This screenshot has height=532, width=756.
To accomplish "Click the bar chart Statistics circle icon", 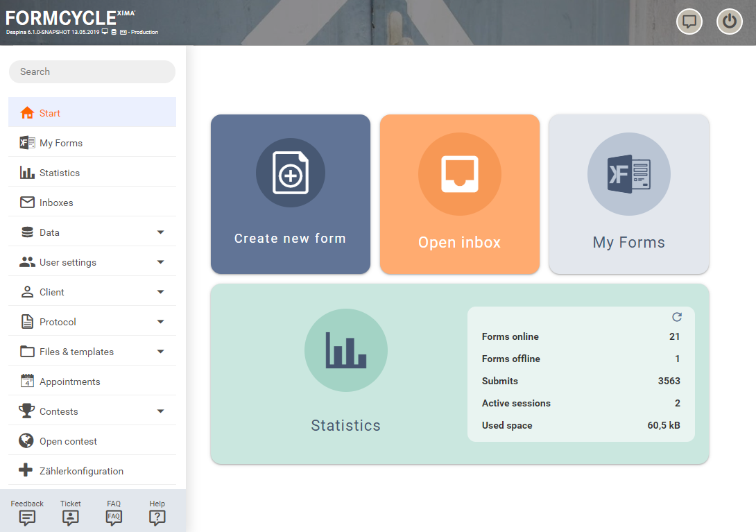I will pyautogui.click(x=346, y=350).
